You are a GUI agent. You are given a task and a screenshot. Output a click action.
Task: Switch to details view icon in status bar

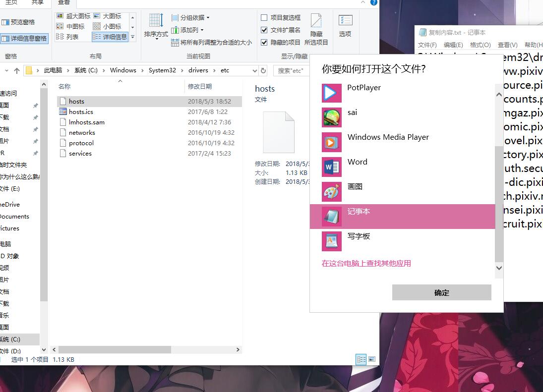coord(361,359)
